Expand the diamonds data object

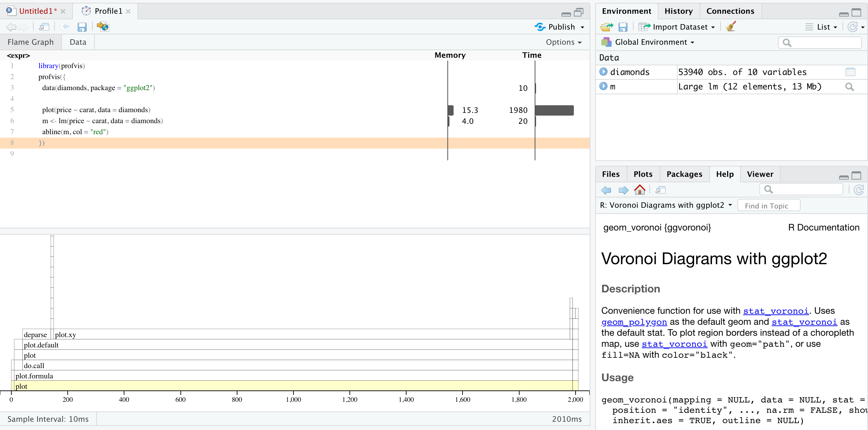coord(603,72)
